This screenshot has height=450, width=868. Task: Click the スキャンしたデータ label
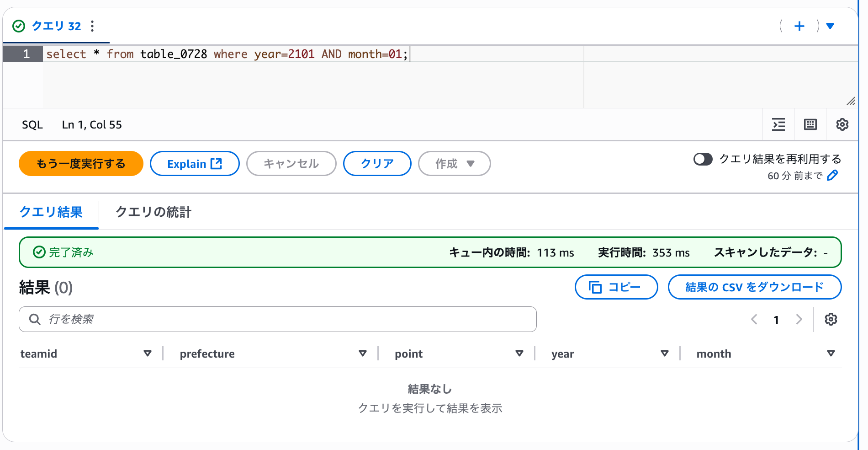coord(766,252)
